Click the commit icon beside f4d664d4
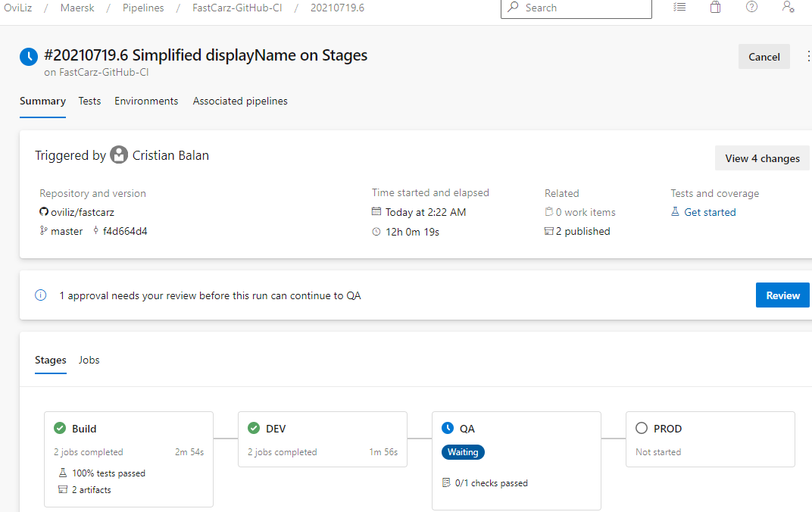The height and width of the screenshot is (512, 812). point(95,230)
